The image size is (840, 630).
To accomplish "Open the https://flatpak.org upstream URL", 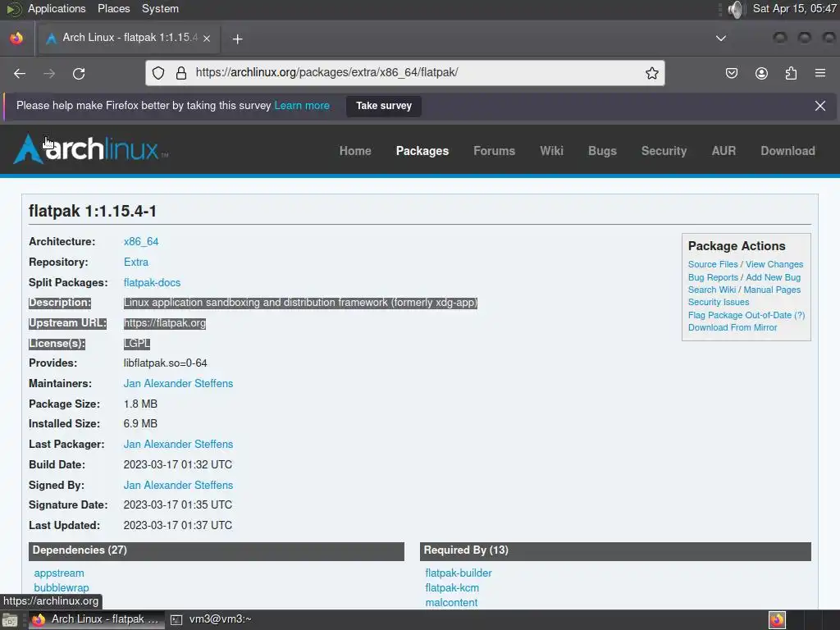I will click(x=164, y=323).
